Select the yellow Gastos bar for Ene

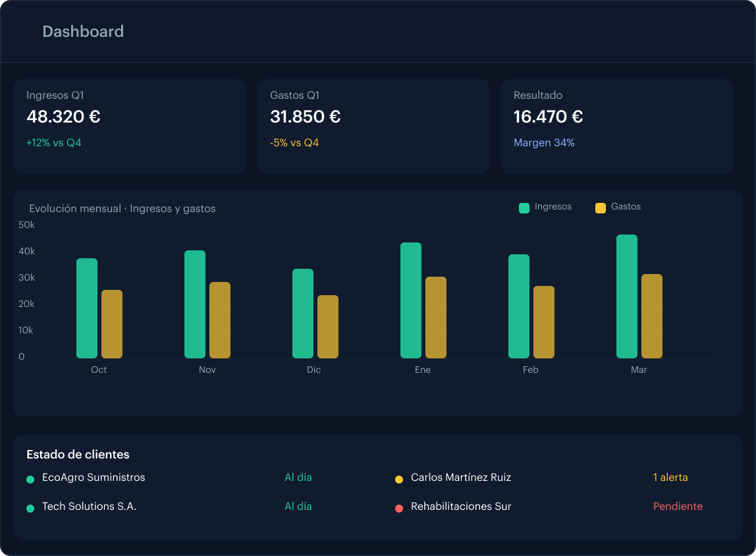click(x=436, y=318)
